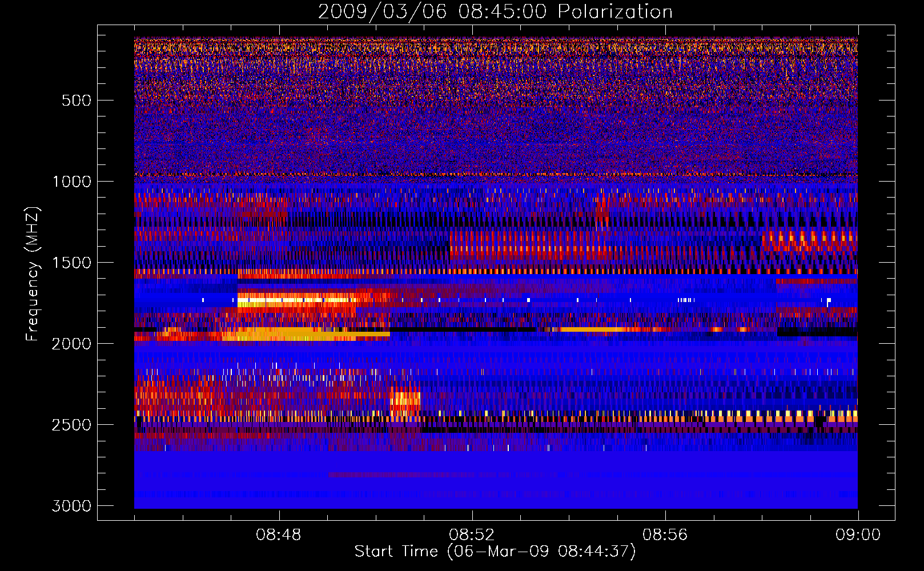This screenshot has height=571, width=924.
Task: Select the 1500 frequency axis label
Action: pos(72,263)
